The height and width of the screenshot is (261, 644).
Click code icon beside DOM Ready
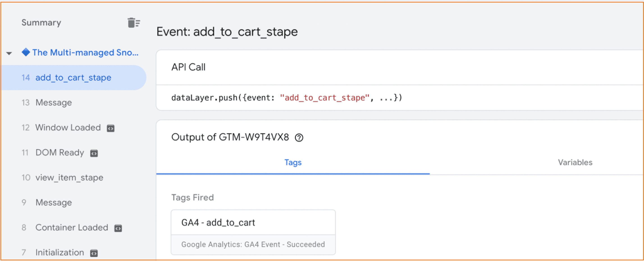(94, 153)
